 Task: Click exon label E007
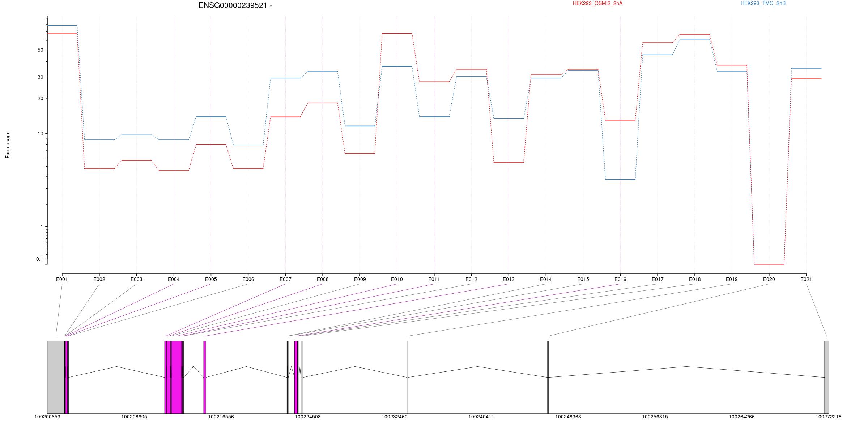point(285,279)
